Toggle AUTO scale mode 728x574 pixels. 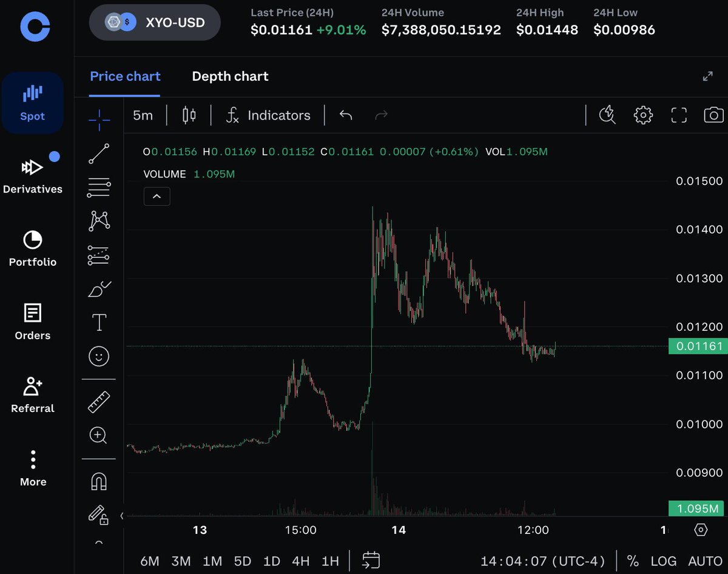[x=705, y=561]
